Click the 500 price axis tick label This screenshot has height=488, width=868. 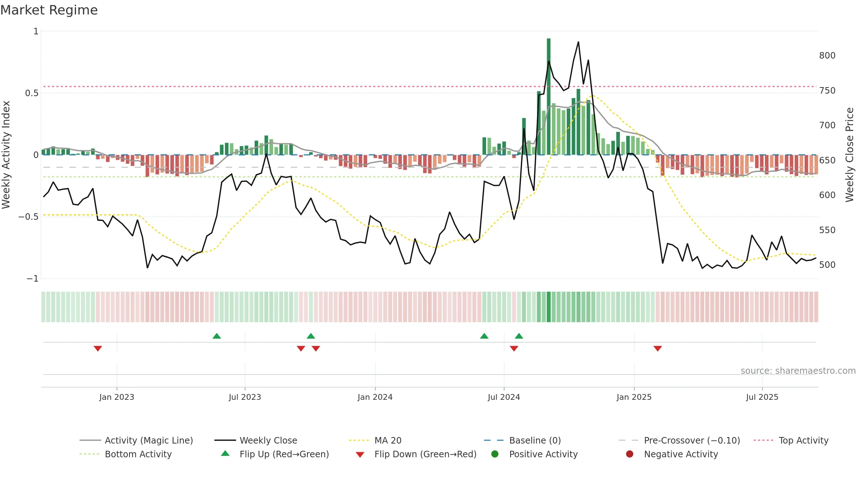(827, 265)
